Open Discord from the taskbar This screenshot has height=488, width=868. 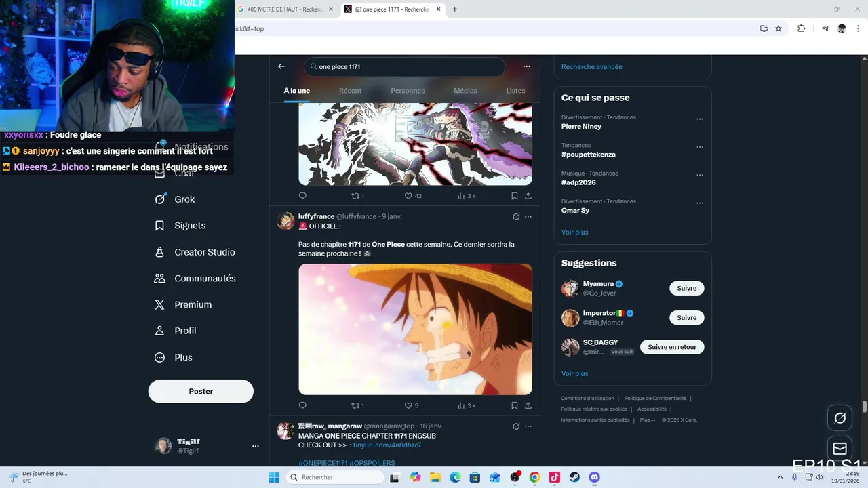[594, 477]
